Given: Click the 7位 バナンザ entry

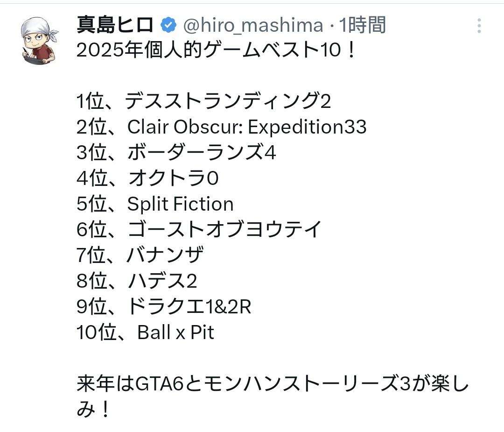Looking at the screenshot, I should [x=140, y=255].
